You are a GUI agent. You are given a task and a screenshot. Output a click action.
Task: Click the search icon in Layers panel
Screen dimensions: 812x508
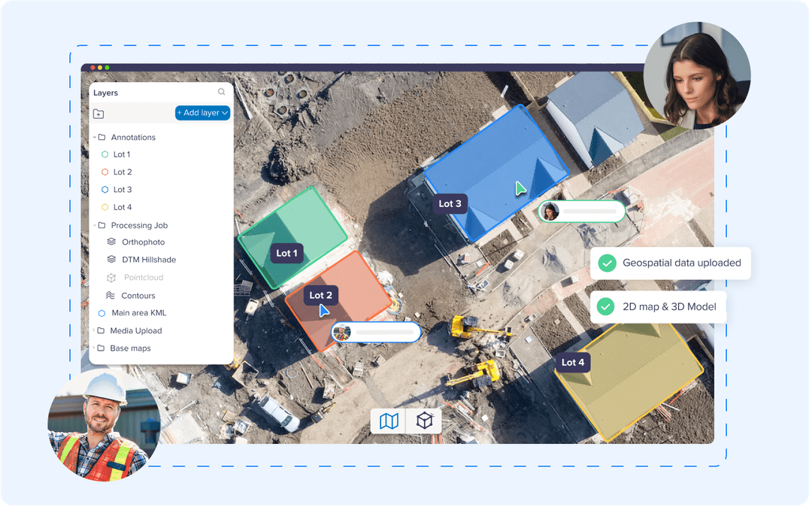222,92
